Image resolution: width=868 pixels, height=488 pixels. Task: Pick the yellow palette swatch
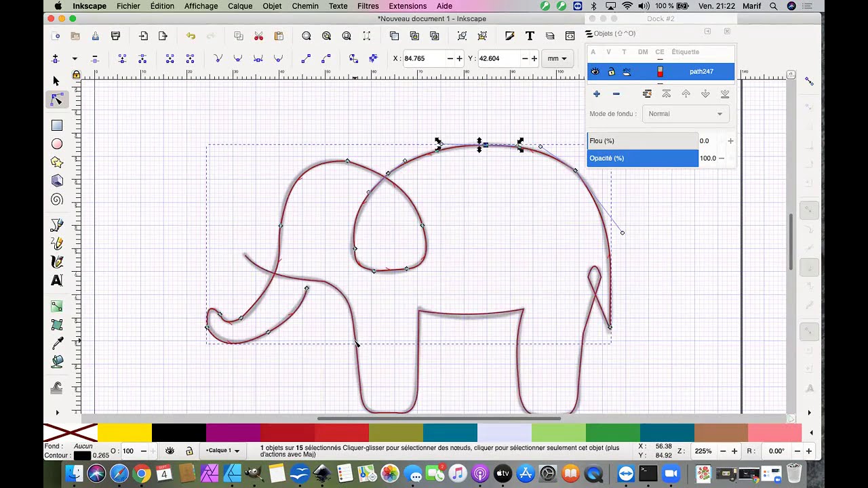tap(125, 432)
